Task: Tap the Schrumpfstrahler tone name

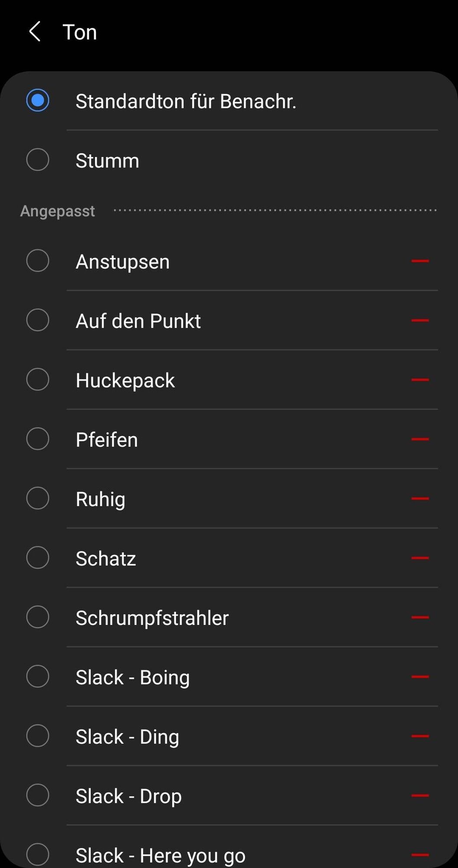Action: [152, 618]
